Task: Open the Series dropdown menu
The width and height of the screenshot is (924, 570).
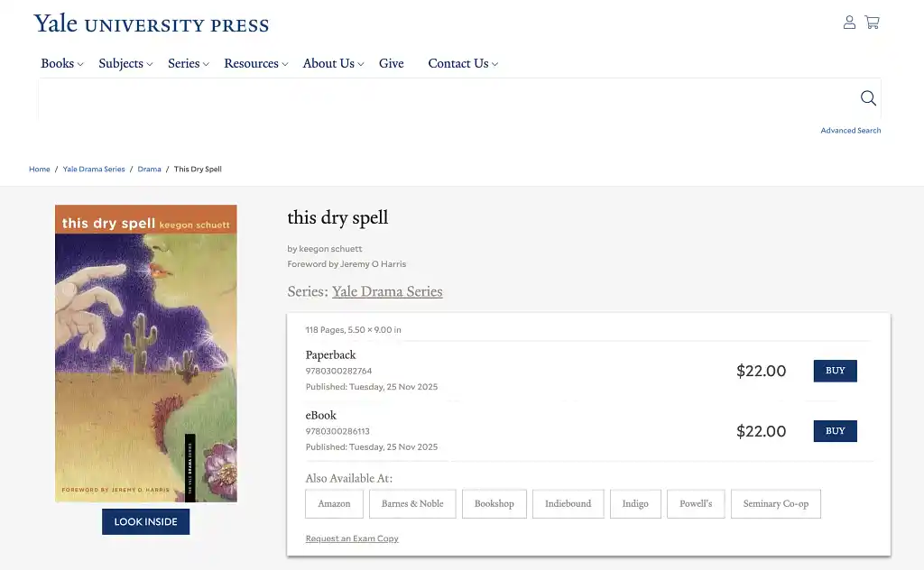Action: 188,63
